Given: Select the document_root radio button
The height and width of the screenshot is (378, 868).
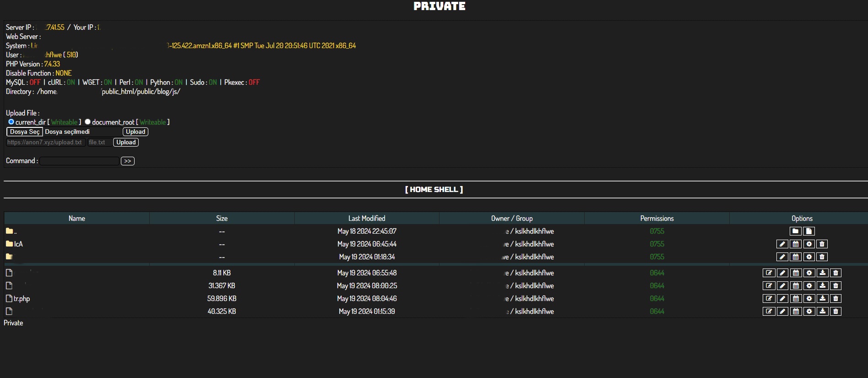Looking at the screenshot, I should pyautogui.click(x=87, y=122).
